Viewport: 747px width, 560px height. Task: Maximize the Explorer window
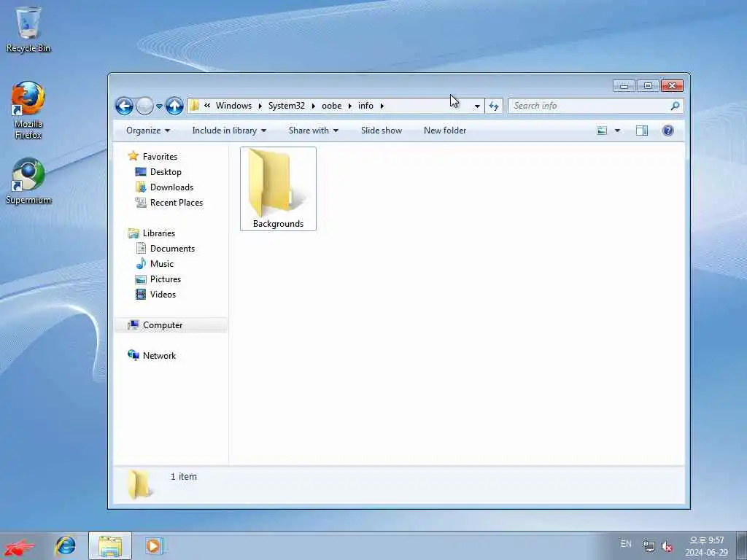click(648, 86)
